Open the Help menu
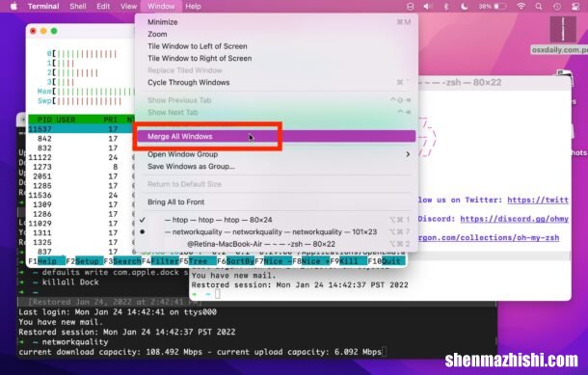This screenshot has height=375, width=588. pyautogui.click(x=193, y=7)
